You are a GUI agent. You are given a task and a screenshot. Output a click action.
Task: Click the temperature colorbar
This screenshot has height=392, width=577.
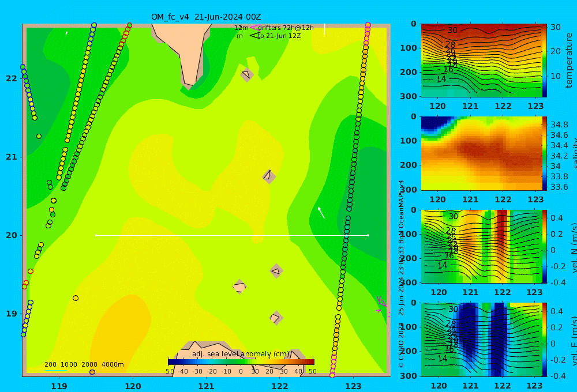coord(545,61)
